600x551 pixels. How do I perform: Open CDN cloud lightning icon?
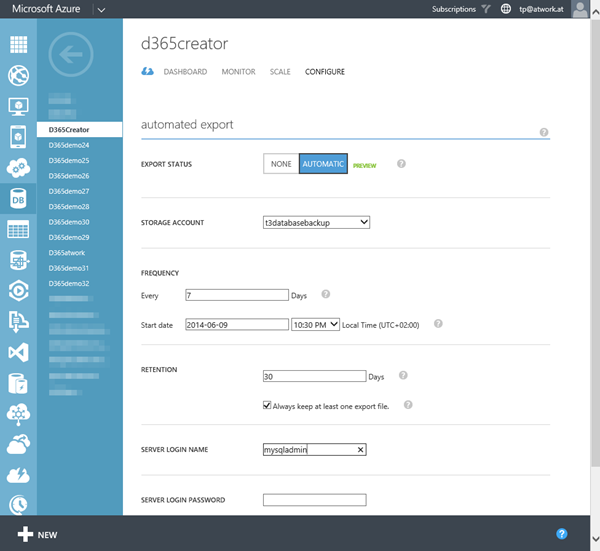[18, 475]
